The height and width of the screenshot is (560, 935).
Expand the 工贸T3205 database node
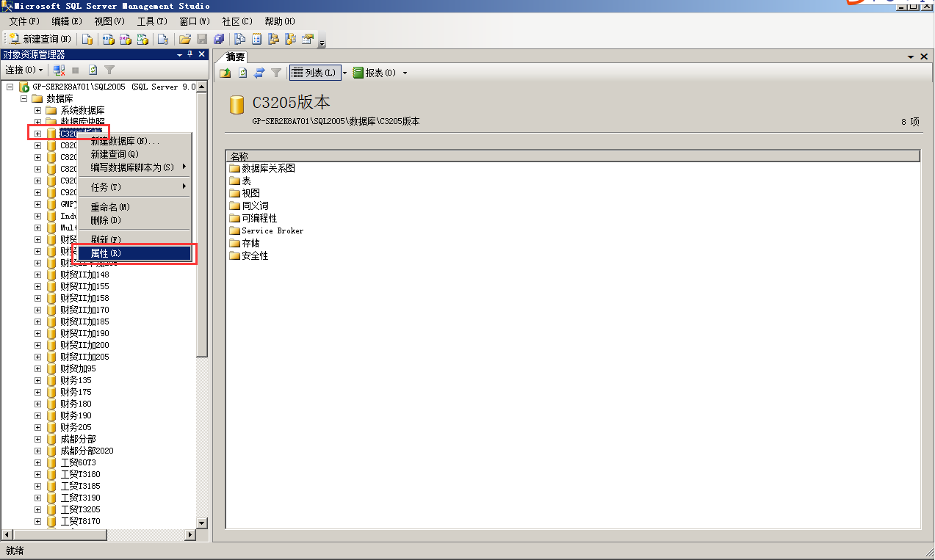tap(37, 509)
